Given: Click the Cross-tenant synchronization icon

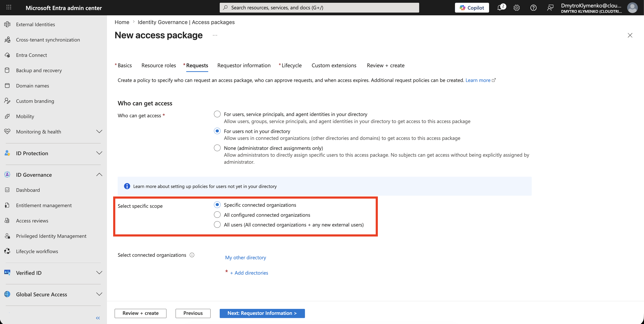Looking at the screenshot, I should (x=7, y=40).
